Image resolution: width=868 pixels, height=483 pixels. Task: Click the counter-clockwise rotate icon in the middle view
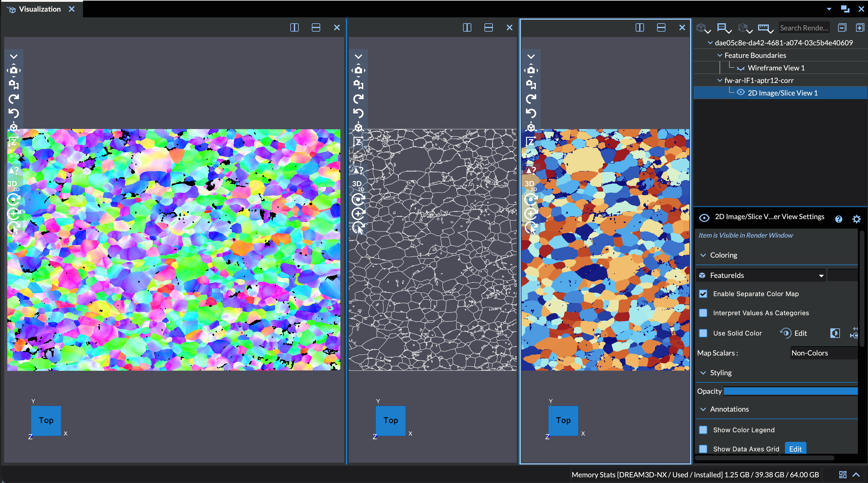click(358, 113)
